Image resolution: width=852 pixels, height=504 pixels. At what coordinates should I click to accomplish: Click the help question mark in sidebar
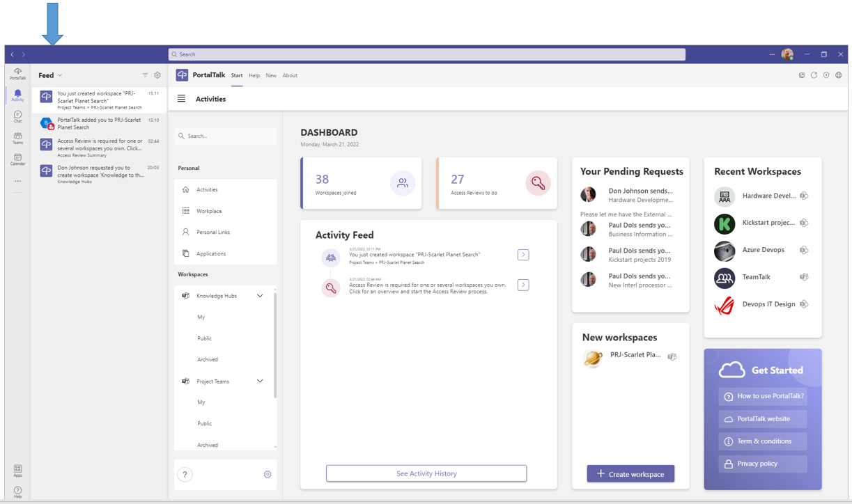185,475
